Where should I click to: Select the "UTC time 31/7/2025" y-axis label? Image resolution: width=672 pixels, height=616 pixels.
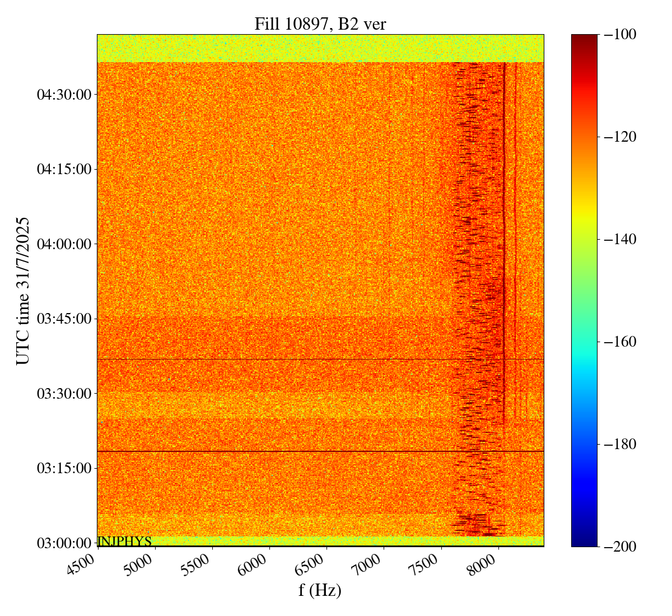coord(23,291)
